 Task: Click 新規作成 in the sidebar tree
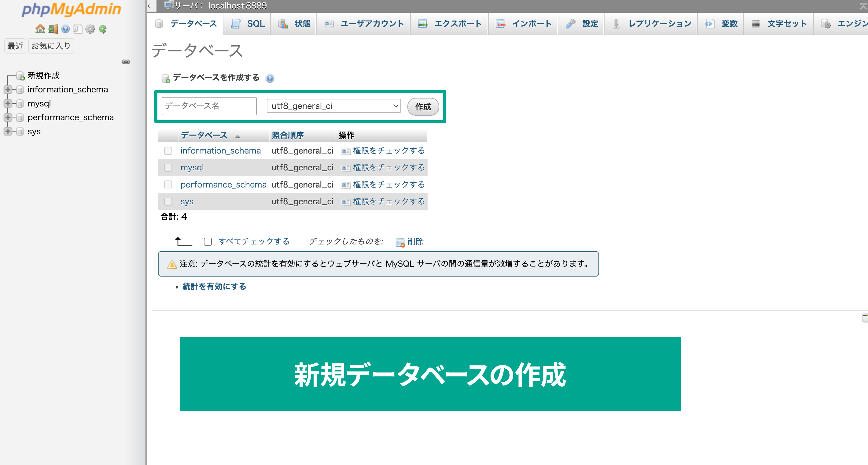click(43, 75)
